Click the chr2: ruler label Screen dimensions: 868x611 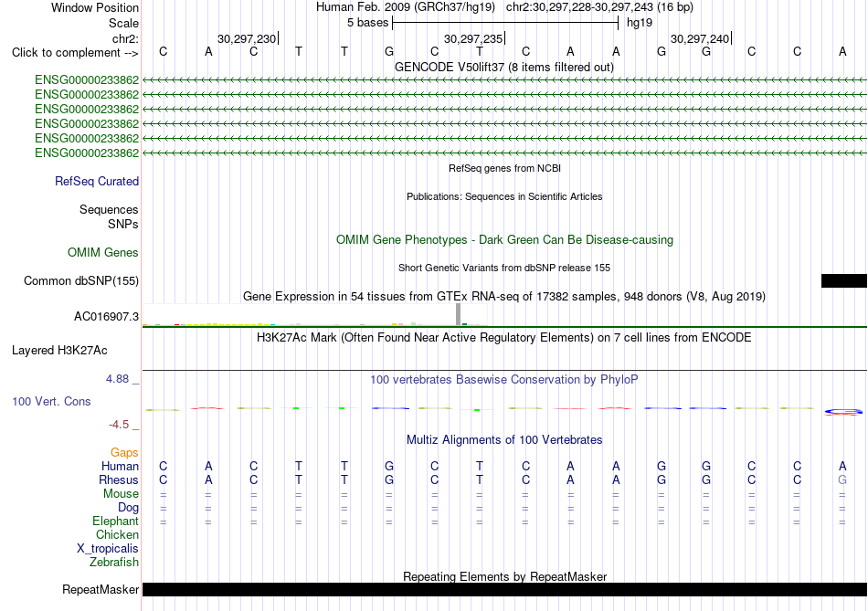125,38
